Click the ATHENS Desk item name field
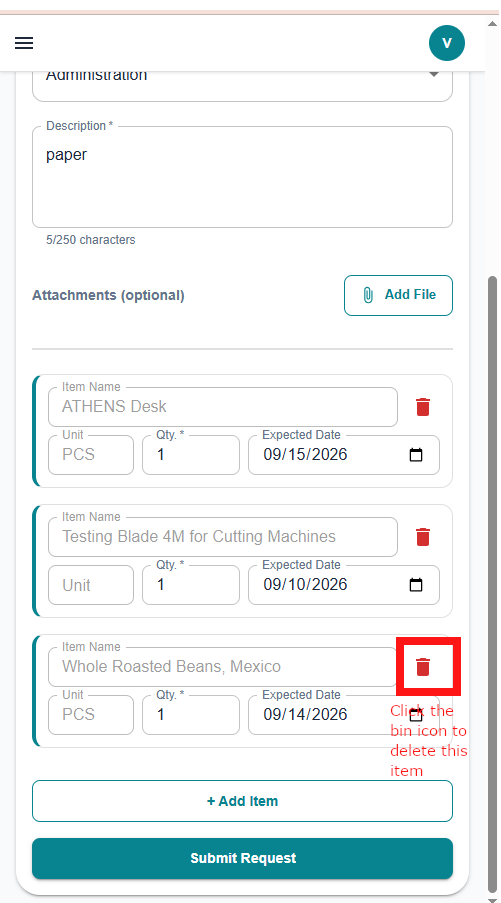Screen dimensions: 501x903 tap(223, 407)
